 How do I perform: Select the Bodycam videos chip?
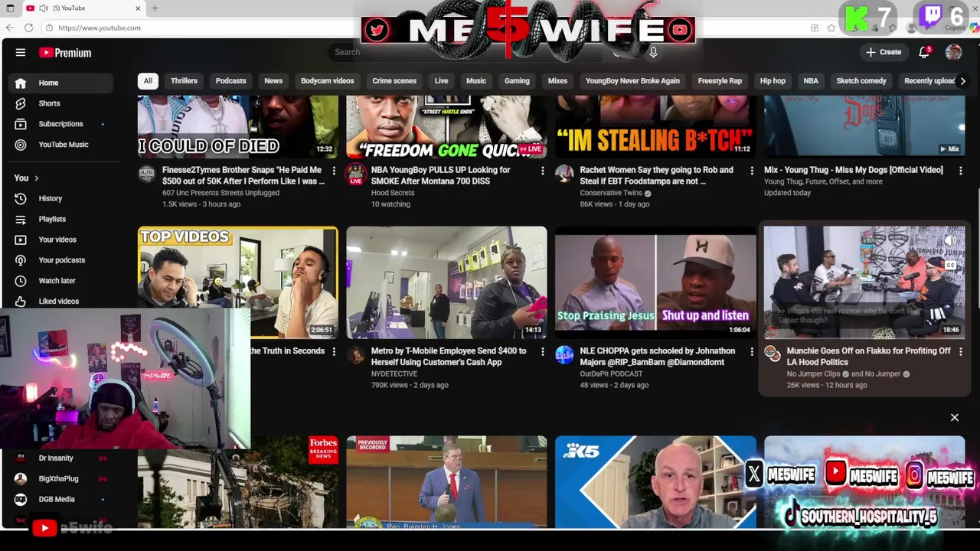327,80
